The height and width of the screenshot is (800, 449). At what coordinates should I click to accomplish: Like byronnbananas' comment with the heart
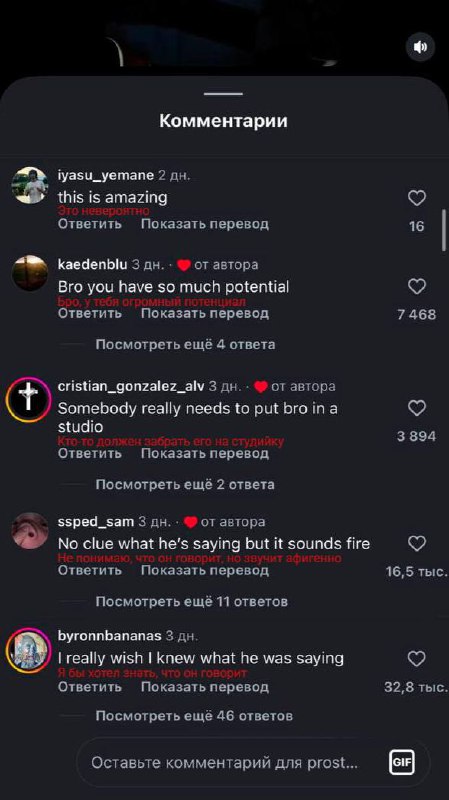pos(417,659)
